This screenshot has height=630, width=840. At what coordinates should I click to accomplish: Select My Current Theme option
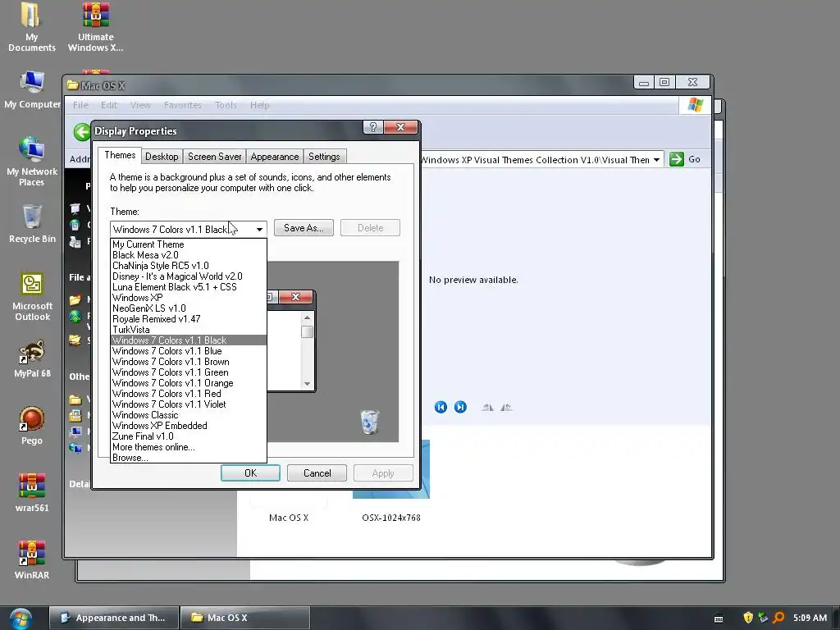point(189,244)
